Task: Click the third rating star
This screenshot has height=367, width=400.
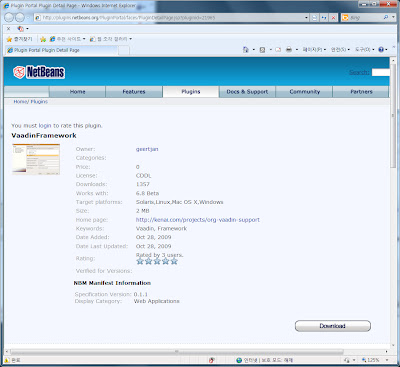Action: tap(157, 261)
